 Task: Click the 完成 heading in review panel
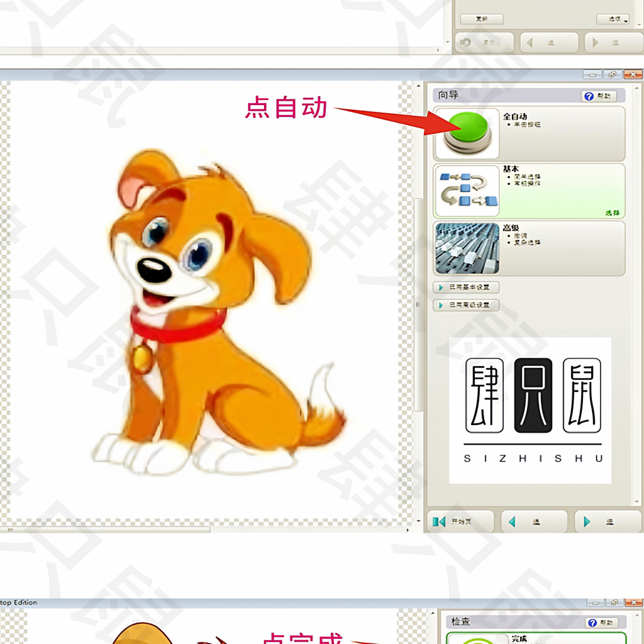coord(519,639)
